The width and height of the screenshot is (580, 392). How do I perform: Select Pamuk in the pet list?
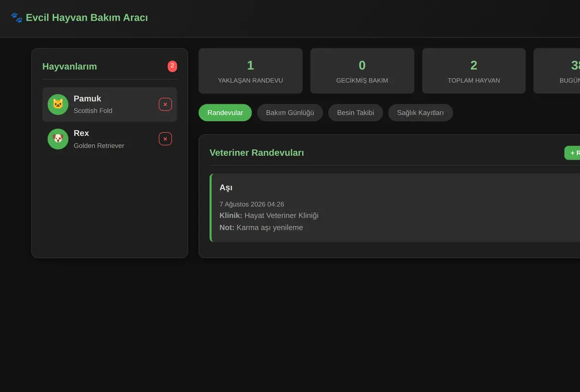[110, 104]
